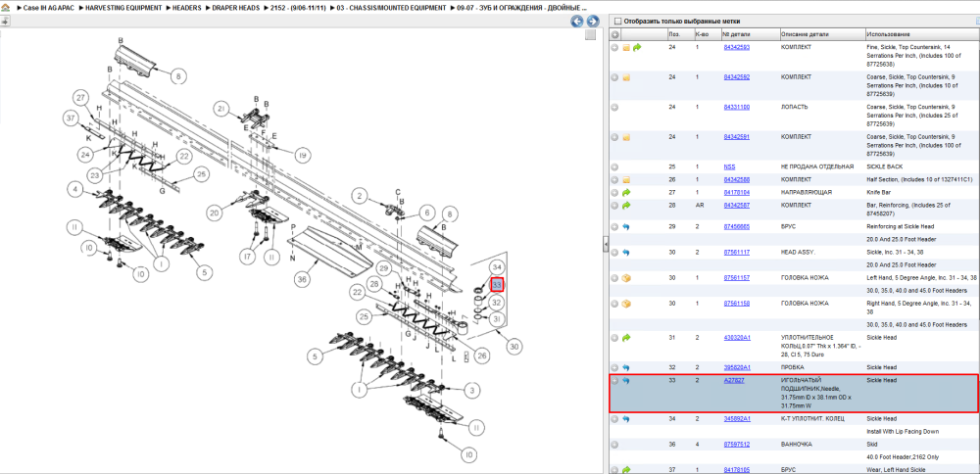The height and width of the screenshot is (474, 980).
Task: Click blue back-arrow icon for part 87561117
Action: [x=626, y=253]
